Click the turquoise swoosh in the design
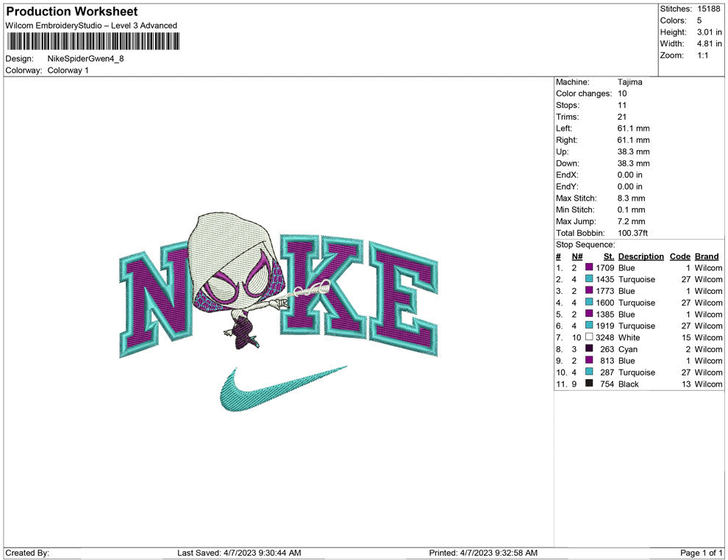The image size is (728, 560). [283, 389]
